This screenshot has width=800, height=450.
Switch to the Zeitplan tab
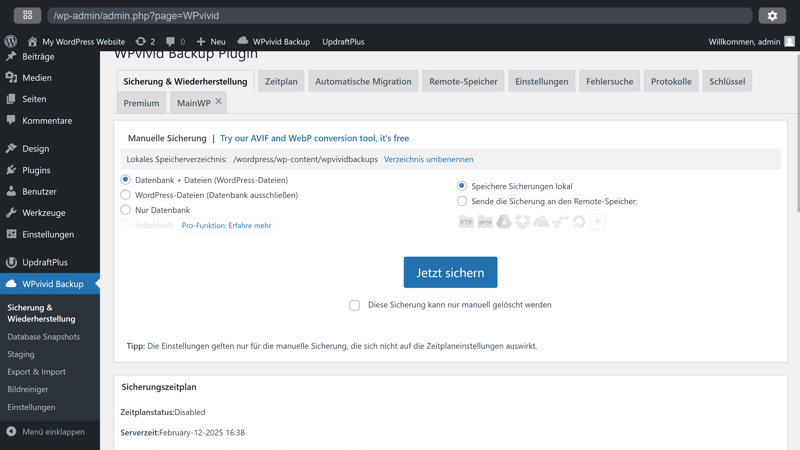click(x=281, y=81)
